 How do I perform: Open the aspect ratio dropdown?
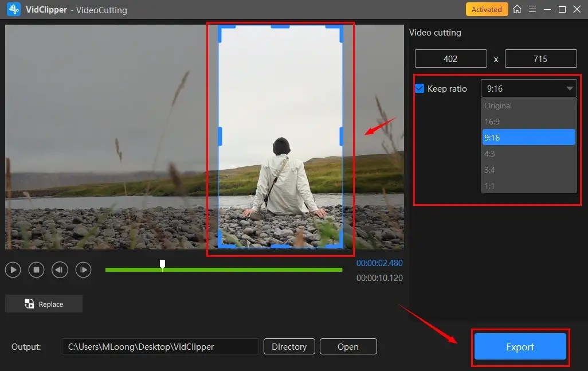tap(570, 88)
